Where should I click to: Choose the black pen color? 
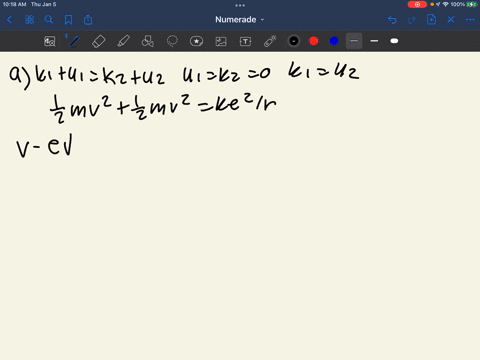click(x=294, y=41)
